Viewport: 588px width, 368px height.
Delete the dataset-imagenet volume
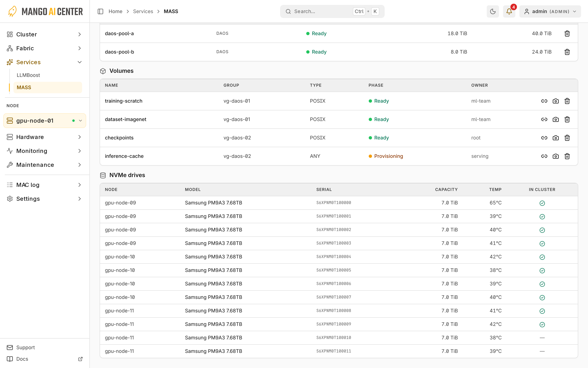click(x=567, y=120)
